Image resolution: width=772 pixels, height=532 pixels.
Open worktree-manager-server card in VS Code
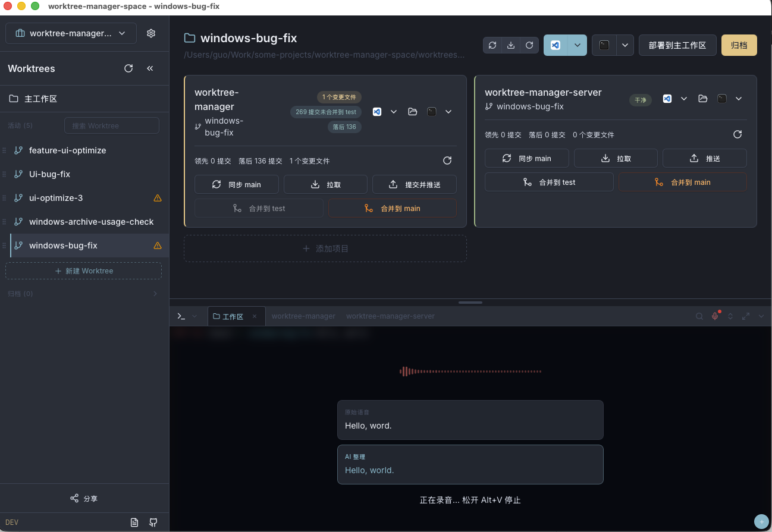[x=667, y=99]
